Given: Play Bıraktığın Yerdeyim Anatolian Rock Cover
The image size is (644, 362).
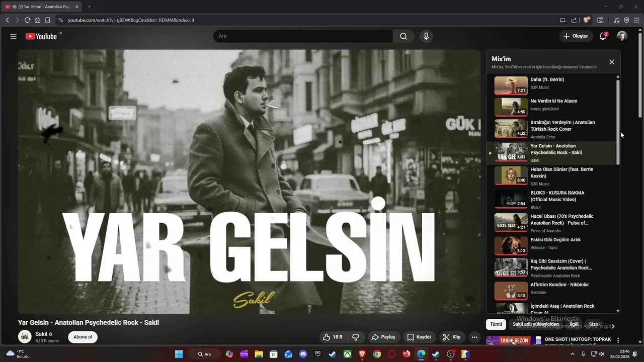Looking at the screenshot, I should click(551, 129).
